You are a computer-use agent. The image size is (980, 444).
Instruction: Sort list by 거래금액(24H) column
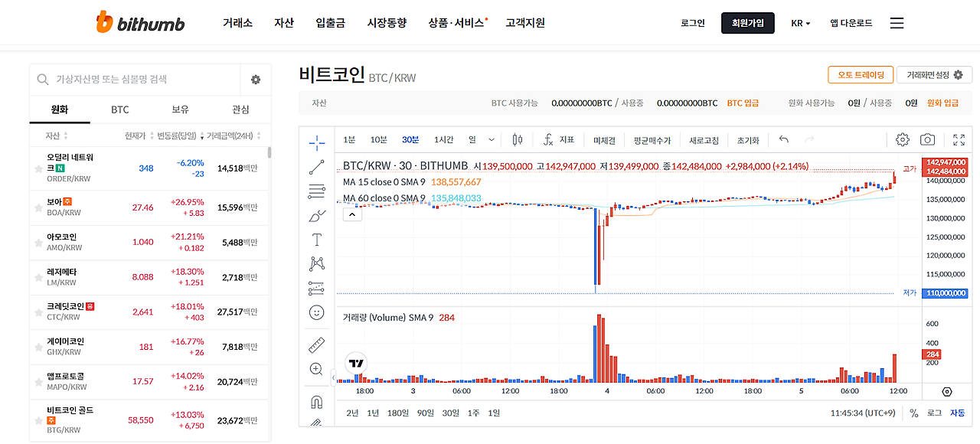click(x=234, y=135)
